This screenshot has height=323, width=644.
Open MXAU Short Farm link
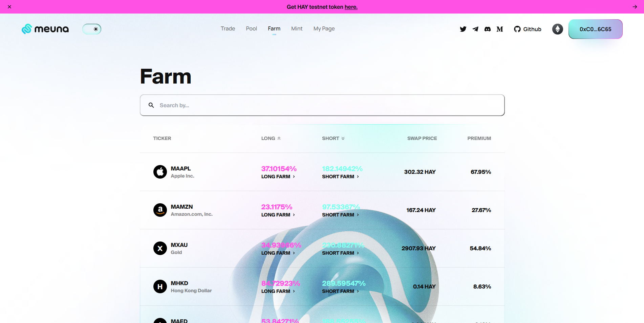click(340, 253)
